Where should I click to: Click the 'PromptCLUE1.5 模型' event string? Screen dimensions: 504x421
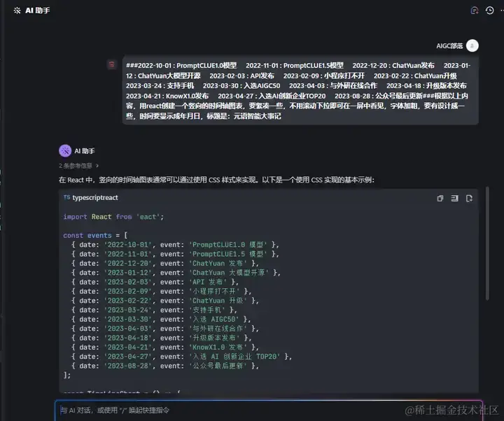pyautogui.click(x=228, y=254)
